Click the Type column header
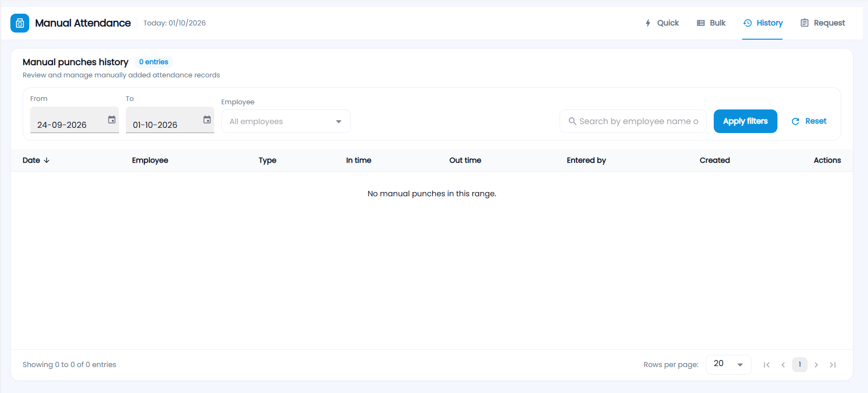 [x=267, y=160]
